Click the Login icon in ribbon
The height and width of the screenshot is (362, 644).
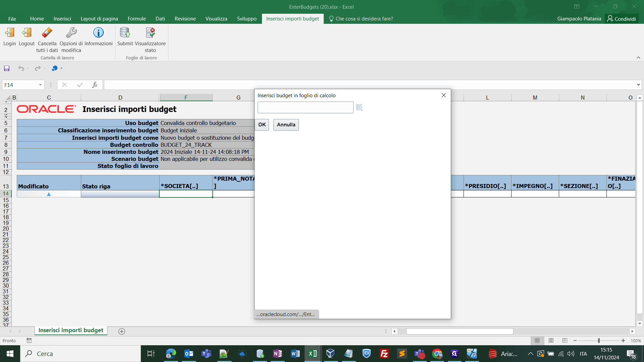[9, 33]
